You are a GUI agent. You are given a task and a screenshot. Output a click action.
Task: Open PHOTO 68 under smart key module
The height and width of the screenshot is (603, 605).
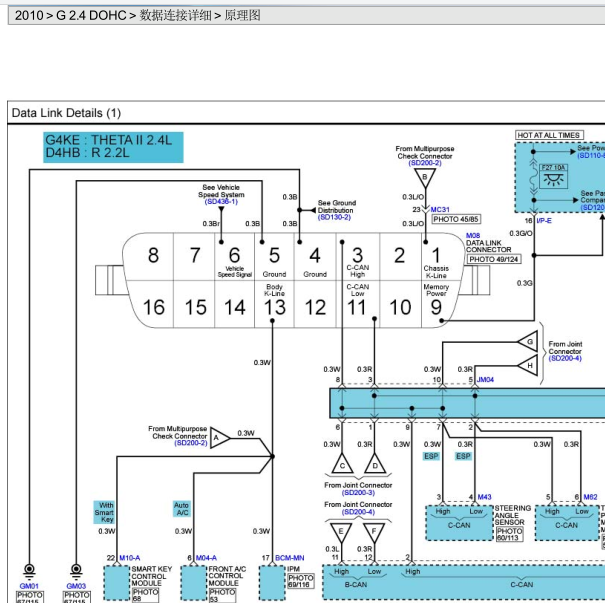coord(145,595)
